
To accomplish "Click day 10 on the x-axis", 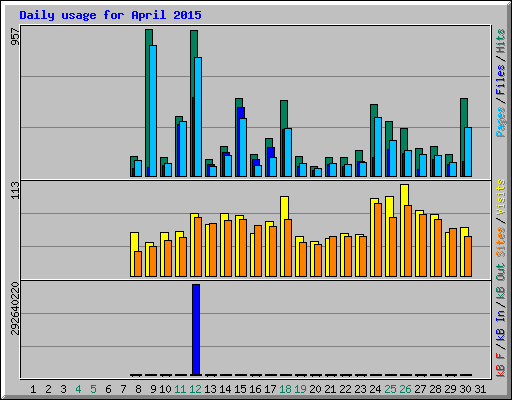I will click(x=165, y=389).
